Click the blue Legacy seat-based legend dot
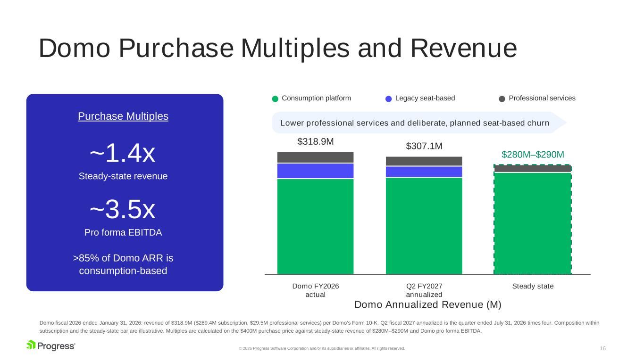Screen dimensions: 644x361 (x=389, y=98)
